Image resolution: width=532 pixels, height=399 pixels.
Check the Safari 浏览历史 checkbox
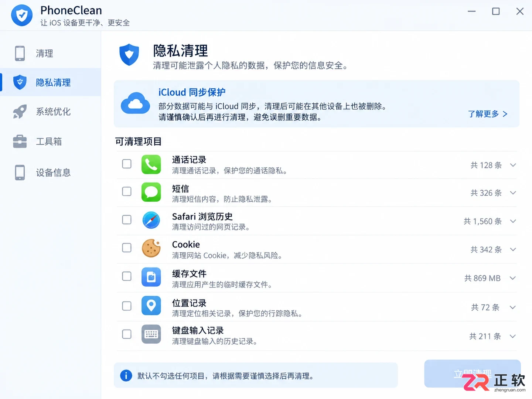(127, 220)
